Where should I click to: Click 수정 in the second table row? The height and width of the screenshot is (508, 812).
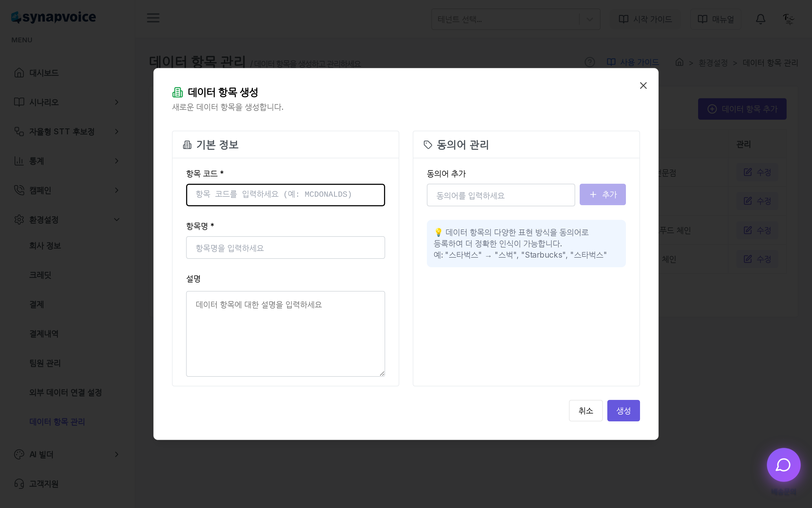[757, 201]
